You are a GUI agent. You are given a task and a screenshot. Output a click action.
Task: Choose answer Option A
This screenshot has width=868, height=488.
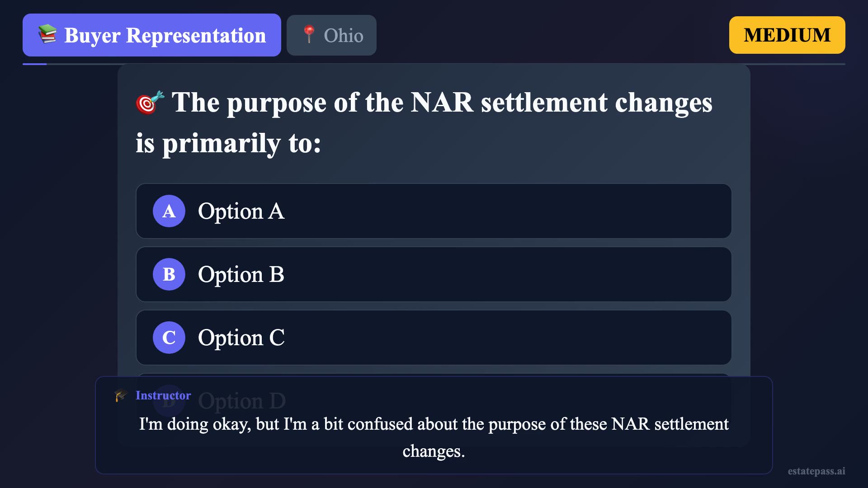pos(433,211)
